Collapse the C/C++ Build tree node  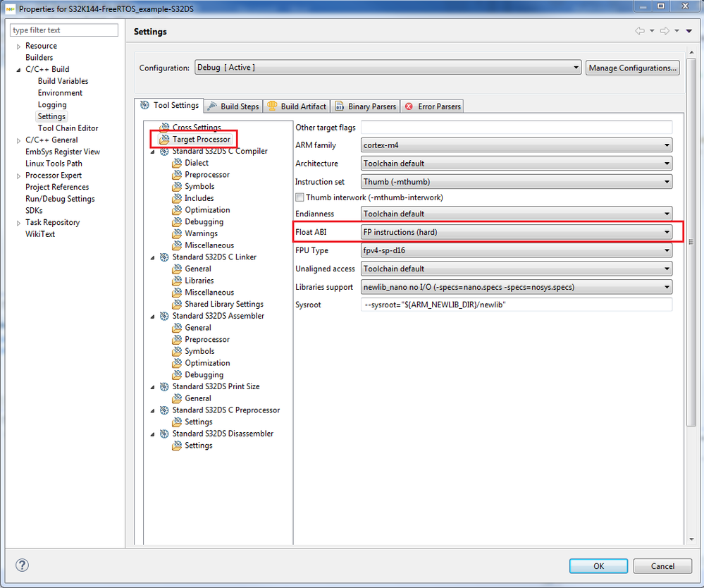coord(18,70)
